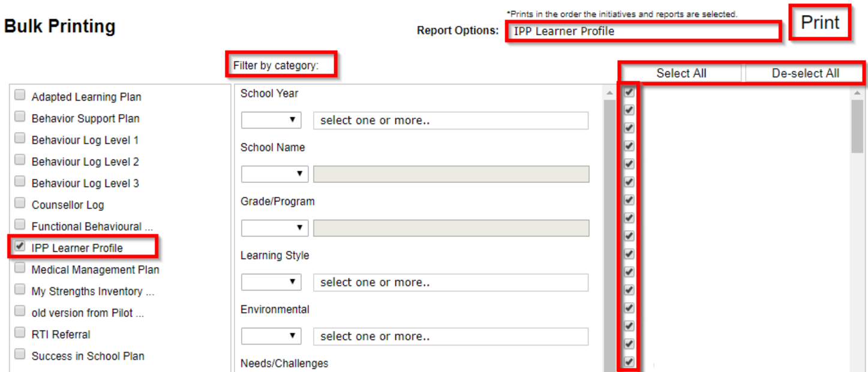868x372 pixels.
Task: Check the Medical Management Plan checkbox
Action: [x=20, y=268]
